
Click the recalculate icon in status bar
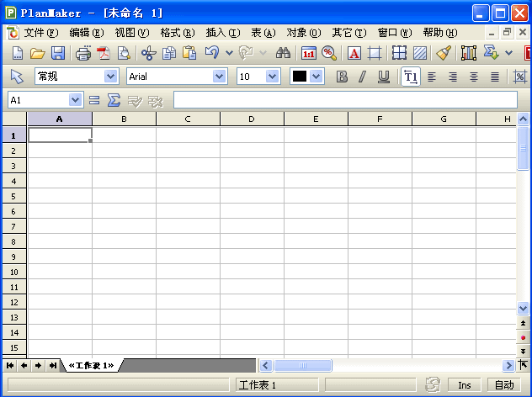point(433,384)
